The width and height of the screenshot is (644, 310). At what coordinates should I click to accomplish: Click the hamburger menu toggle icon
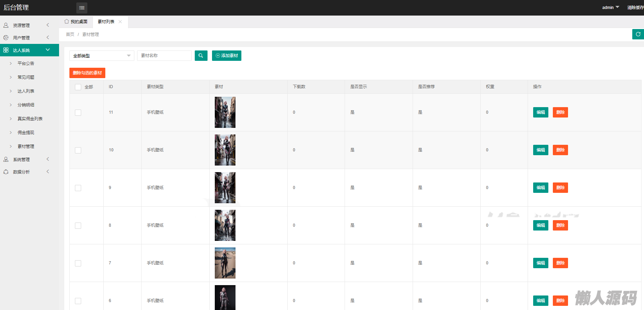82,8
